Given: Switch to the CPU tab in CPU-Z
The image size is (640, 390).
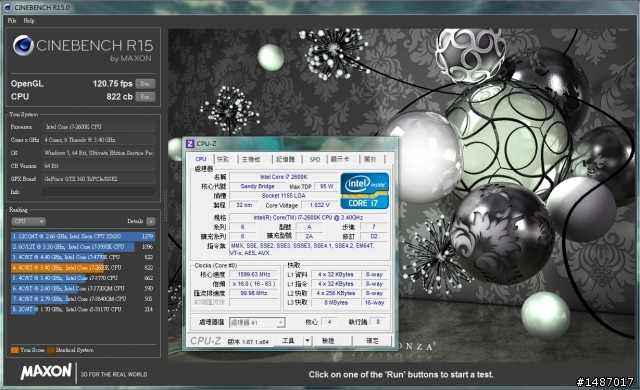Looking at the screenshot, I should point(201,159).
